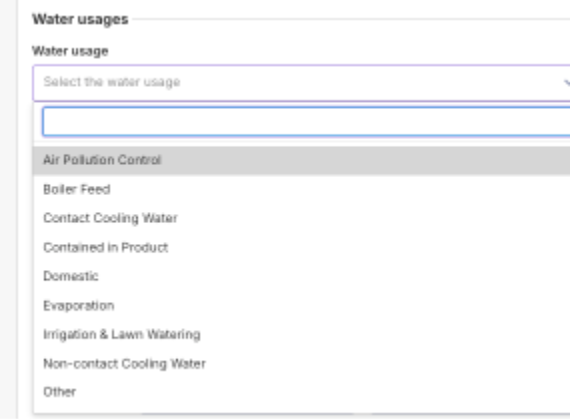This screenshot has height=419, width=570.
Task: Choose Non-contact Cooling Water
Action: click(301, 364)
